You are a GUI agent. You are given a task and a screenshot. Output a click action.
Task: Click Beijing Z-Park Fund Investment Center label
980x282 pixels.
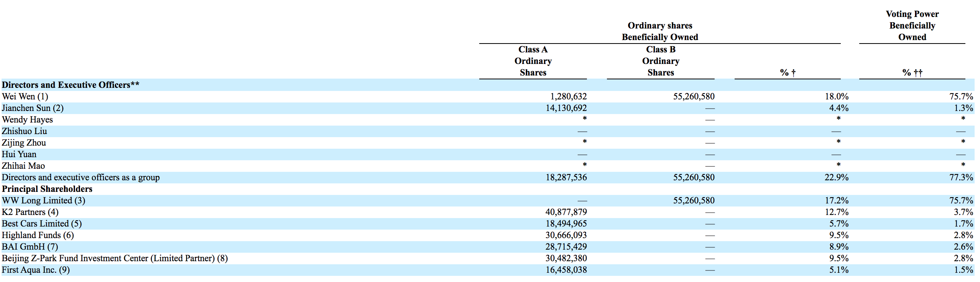pyautogui.click(x=115, y=258)
